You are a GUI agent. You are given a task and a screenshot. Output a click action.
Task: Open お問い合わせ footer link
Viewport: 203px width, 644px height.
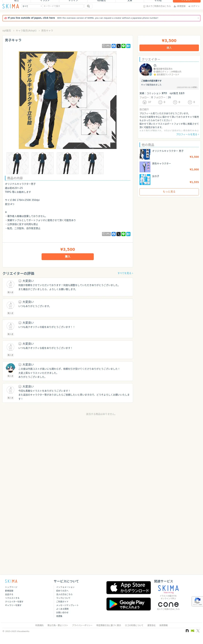click(62, 613)
